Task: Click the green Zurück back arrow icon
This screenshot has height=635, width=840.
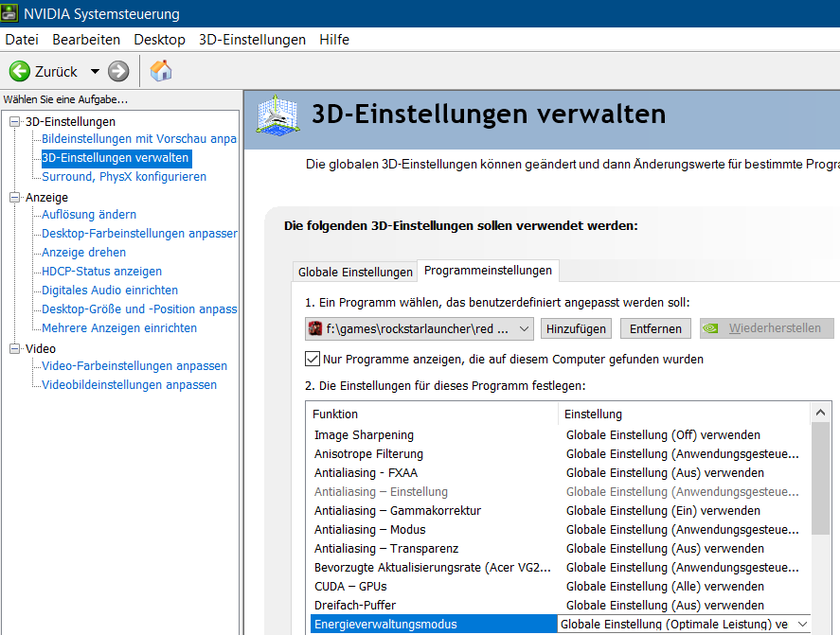Action: click(20, 71)
